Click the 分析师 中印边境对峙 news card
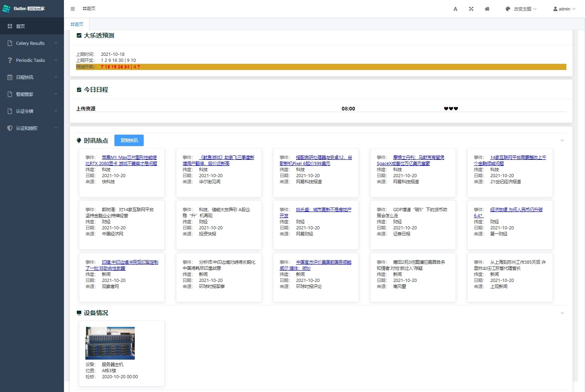Viewport: 585px width, 392px height. point(219,278)
